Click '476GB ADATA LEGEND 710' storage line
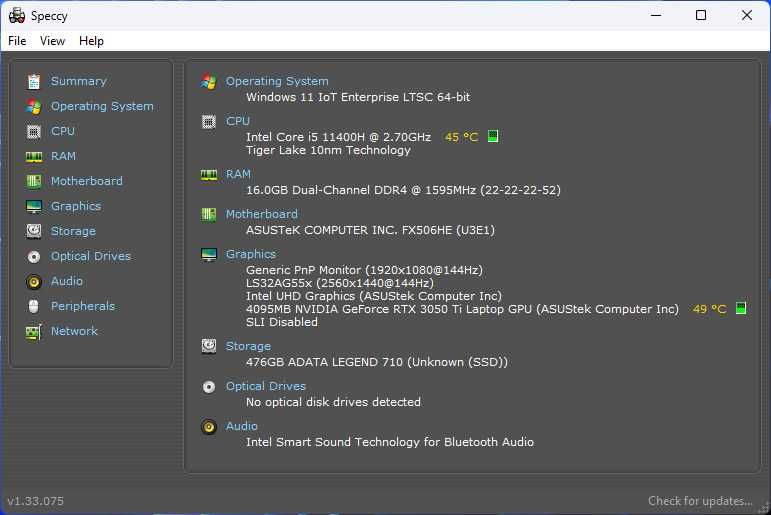Screen dimensions: 771x515 click(377, 362)
